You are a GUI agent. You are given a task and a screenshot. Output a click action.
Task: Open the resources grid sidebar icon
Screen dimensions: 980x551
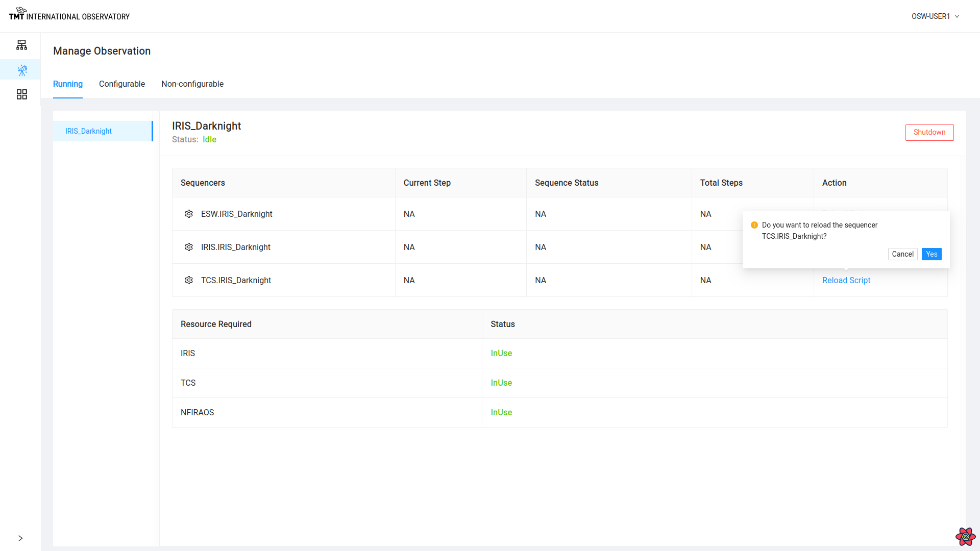point(21,94)
